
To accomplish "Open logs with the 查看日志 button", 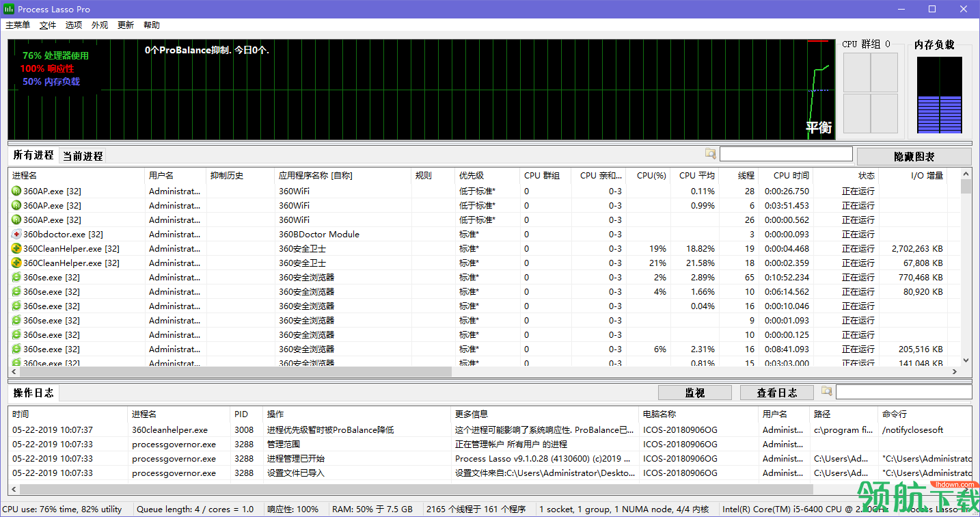I will tap(777, 393).
